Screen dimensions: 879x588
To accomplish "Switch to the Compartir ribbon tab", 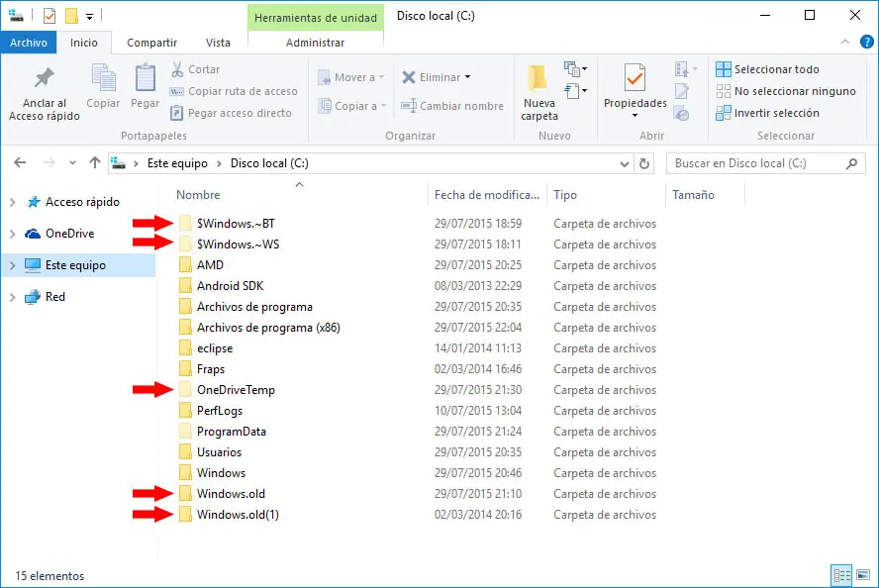I will coord(151,43).
